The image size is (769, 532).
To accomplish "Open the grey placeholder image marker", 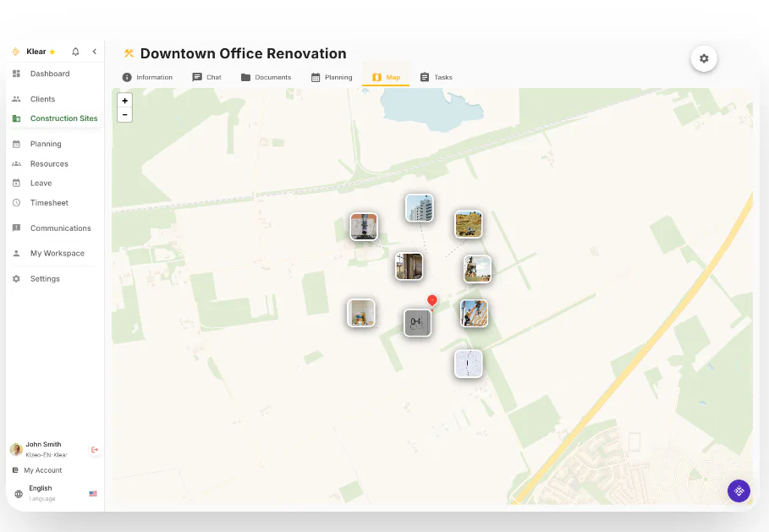I will [x=417, y=322].
